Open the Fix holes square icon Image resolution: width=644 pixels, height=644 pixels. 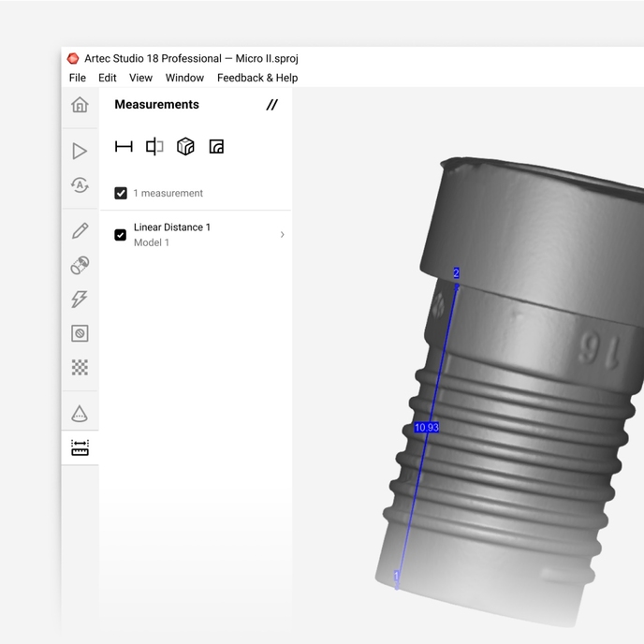click(80, 333)
